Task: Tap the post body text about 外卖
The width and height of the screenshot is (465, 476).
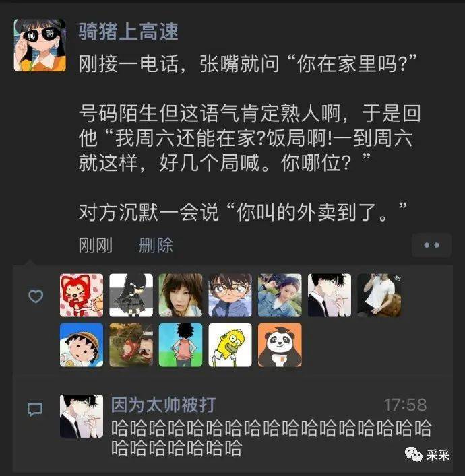Action: (243, 212)
